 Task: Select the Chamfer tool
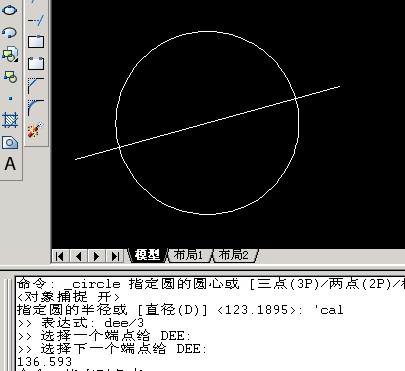click(36, 86)
